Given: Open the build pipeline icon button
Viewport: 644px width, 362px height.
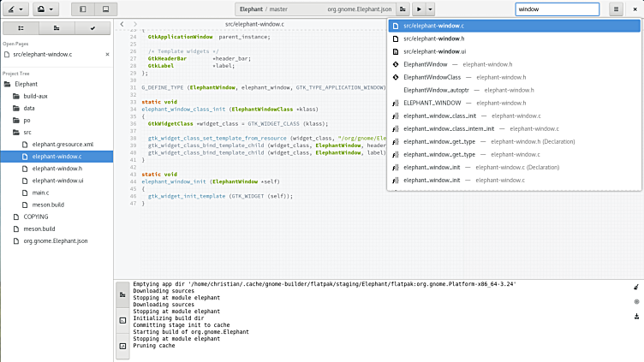Looking at the screenshot, I should pos(402,9).
